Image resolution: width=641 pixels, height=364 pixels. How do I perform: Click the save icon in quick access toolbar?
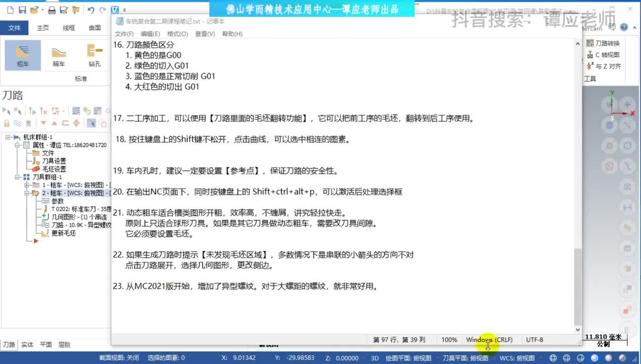(x=22, y=10)
